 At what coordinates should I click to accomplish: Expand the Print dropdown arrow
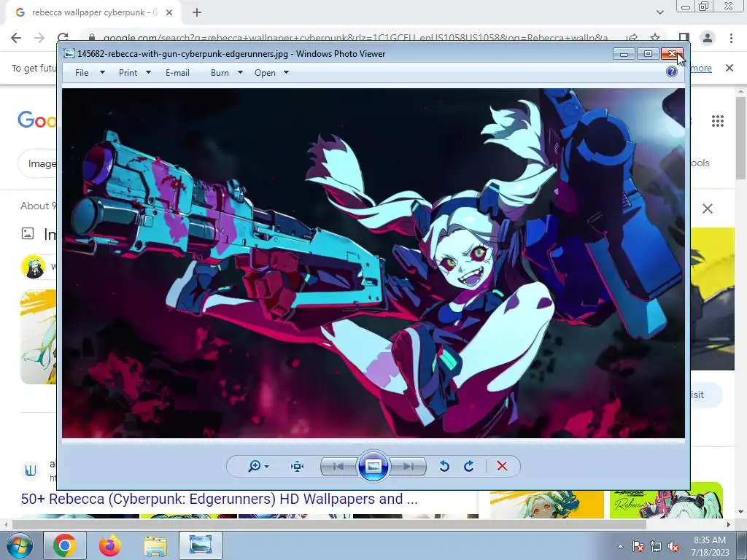[x=148, y=72]
